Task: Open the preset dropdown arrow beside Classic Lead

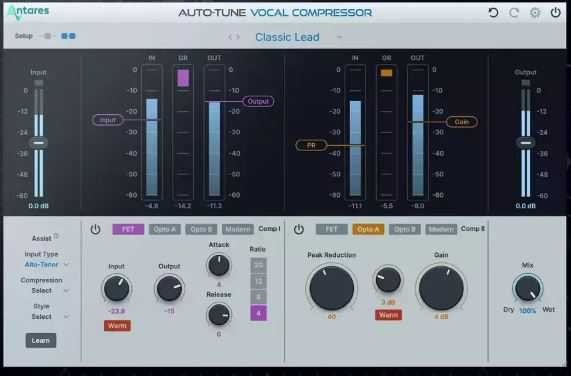Action: [x=339, y=37]
